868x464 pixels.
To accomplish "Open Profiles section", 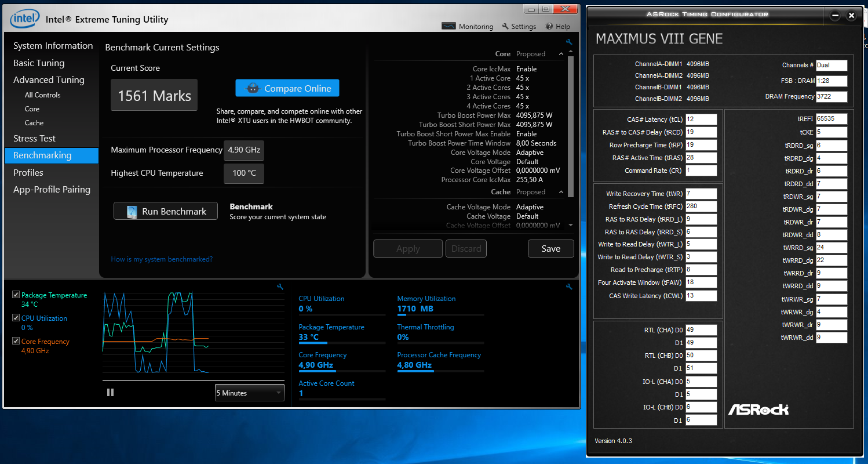I will [x=28, y=173].
